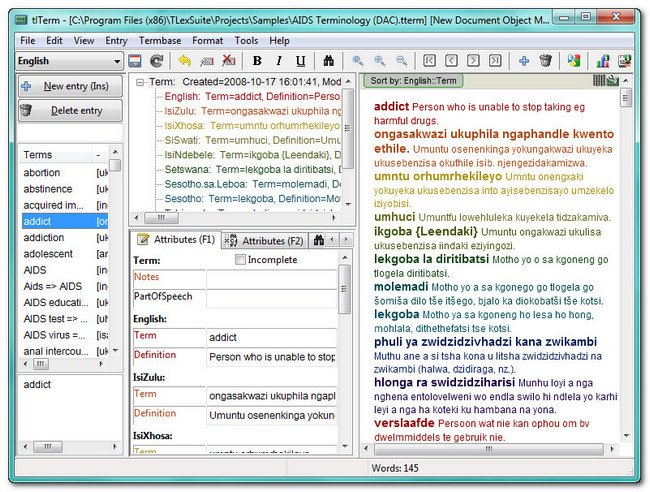Jump to first entry navigation icon
This screenshot has width=650, height=492.
[429, 61]
